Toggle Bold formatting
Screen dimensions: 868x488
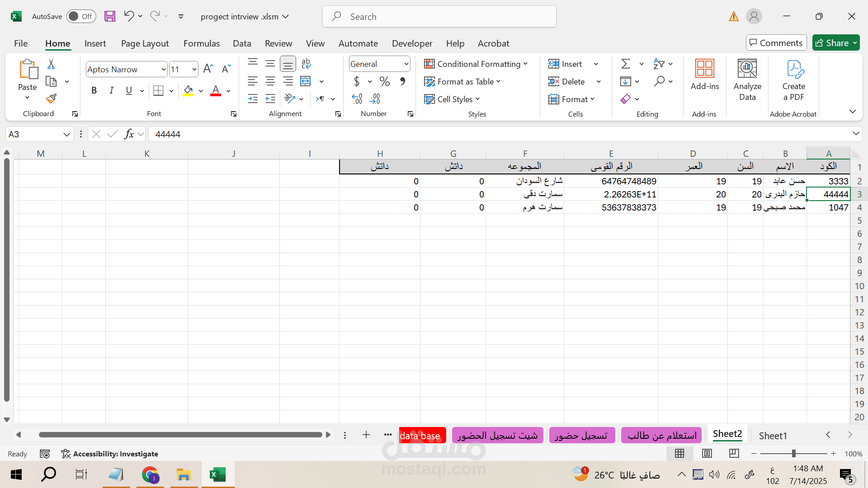[94, 90]
